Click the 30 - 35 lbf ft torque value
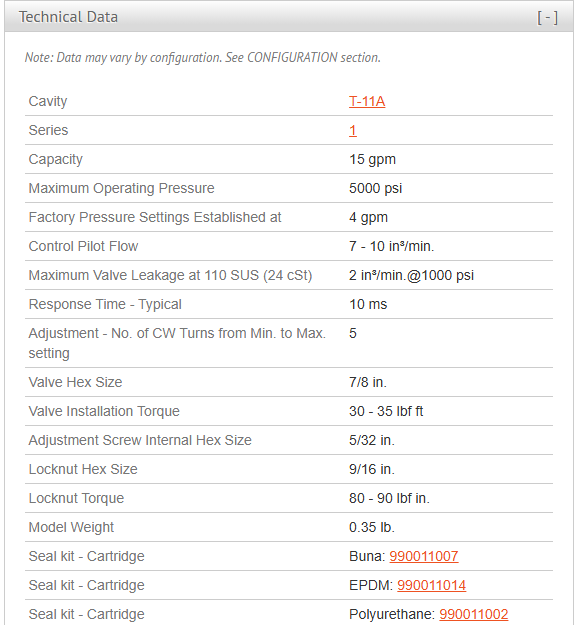Image resolution: width=581 pixels, height=625 pixels. point(386,411)
